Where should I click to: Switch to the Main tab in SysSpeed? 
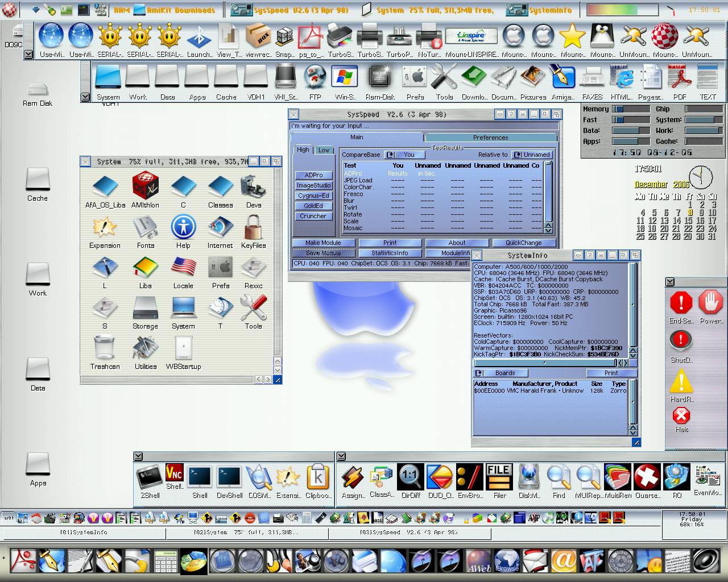tap(357, 137)
